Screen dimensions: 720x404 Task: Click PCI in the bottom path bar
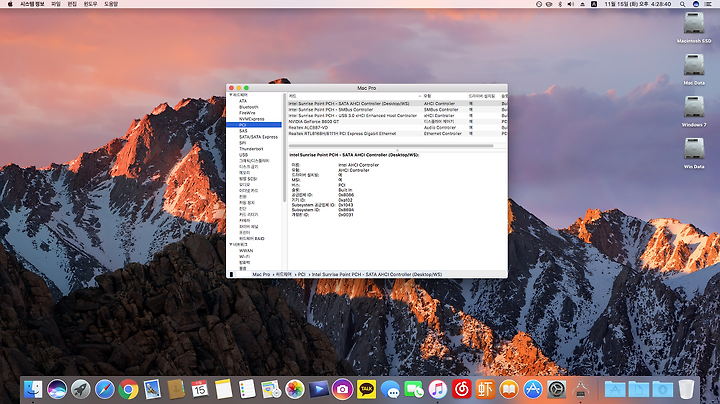302,274
